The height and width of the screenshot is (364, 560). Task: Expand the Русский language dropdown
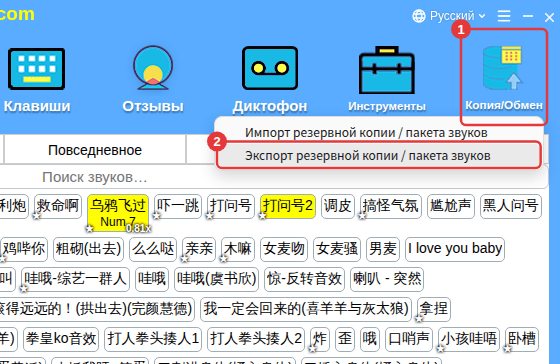(457, 16)
